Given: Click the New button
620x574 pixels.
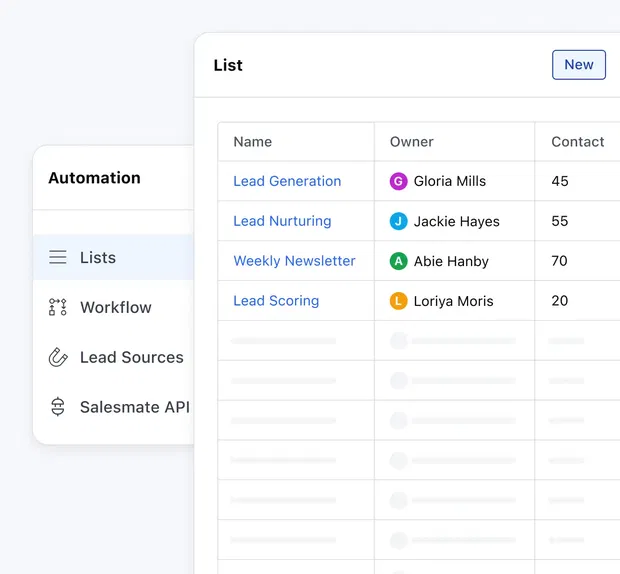Looking at the screenshot, I should pos(579,65).
